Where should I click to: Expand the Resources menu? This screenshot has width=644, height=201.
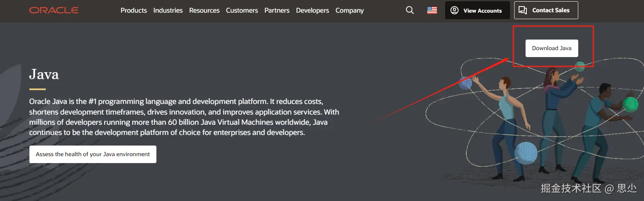coord(204,10)
